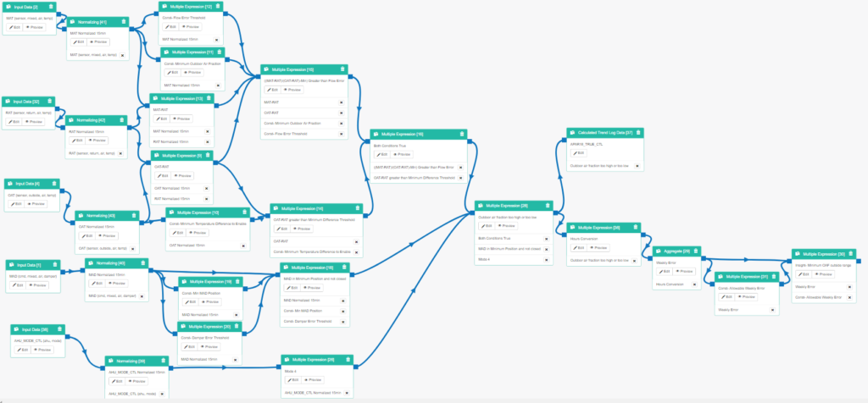Edit Multiple Expression [15] expression
Viewport: 868px width, 403px height.
point(273,90)
